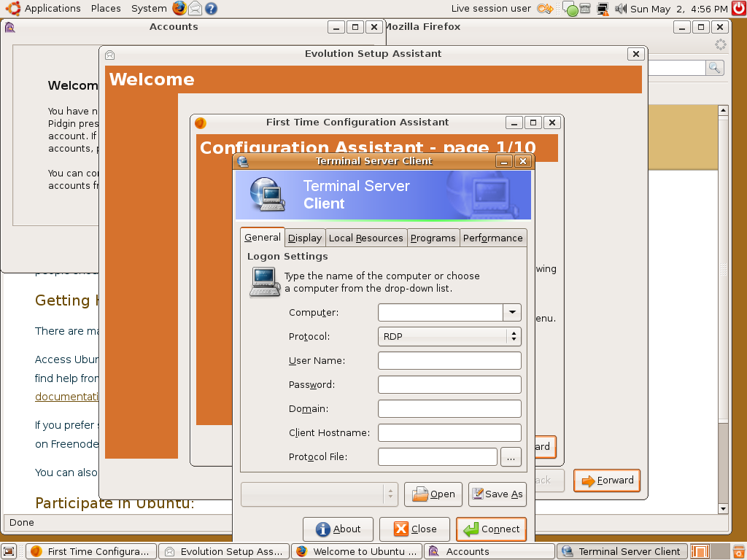Viewport: 747px width, 560px height.
Task: Switch to Terminal Server Client taskbar item
Action: (x=622, y=551)
